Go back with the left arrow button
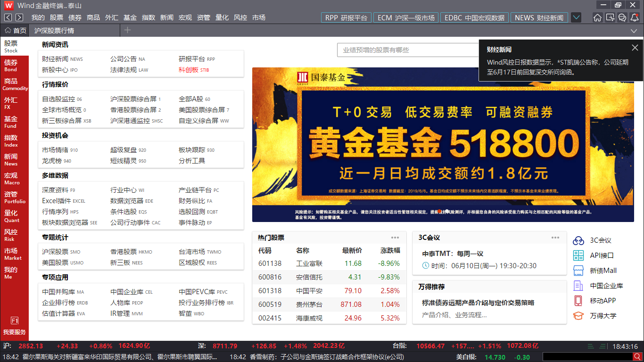This screenshot has width=644, height=362. [x=8, y=17]
